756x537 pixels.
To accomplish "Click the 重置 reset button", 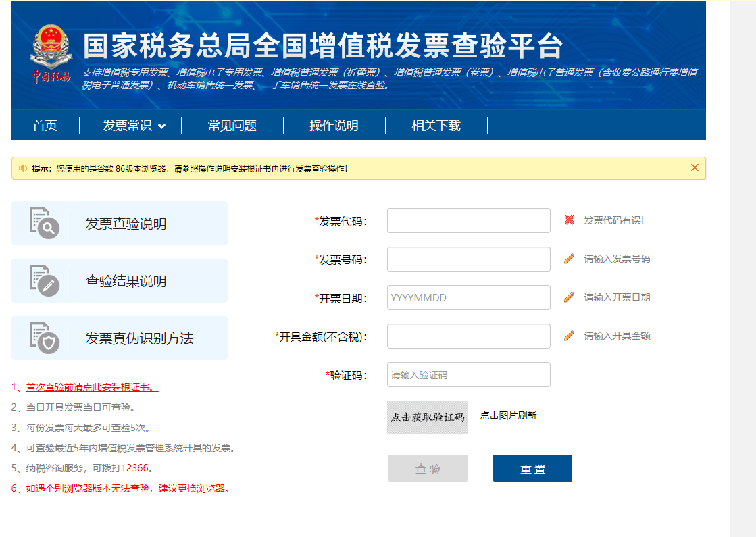I will (x=532, y=468).
